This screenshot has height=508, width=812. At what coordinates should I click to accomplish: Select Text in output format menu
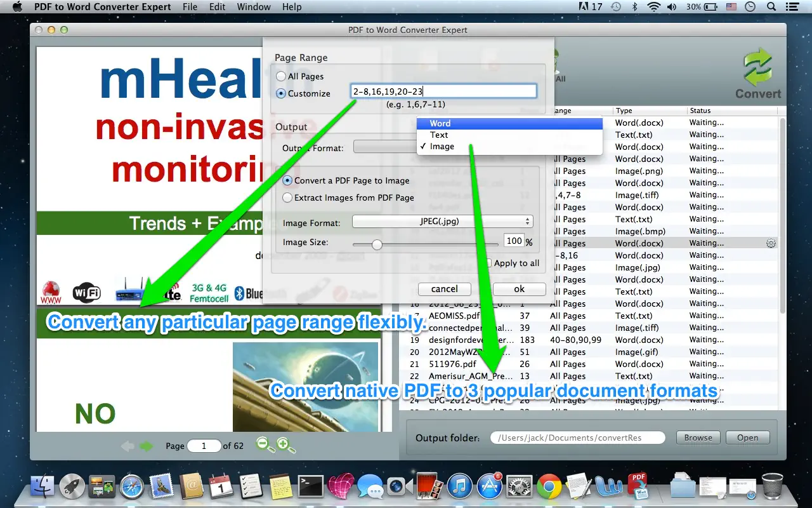click(x=509, y=135)
